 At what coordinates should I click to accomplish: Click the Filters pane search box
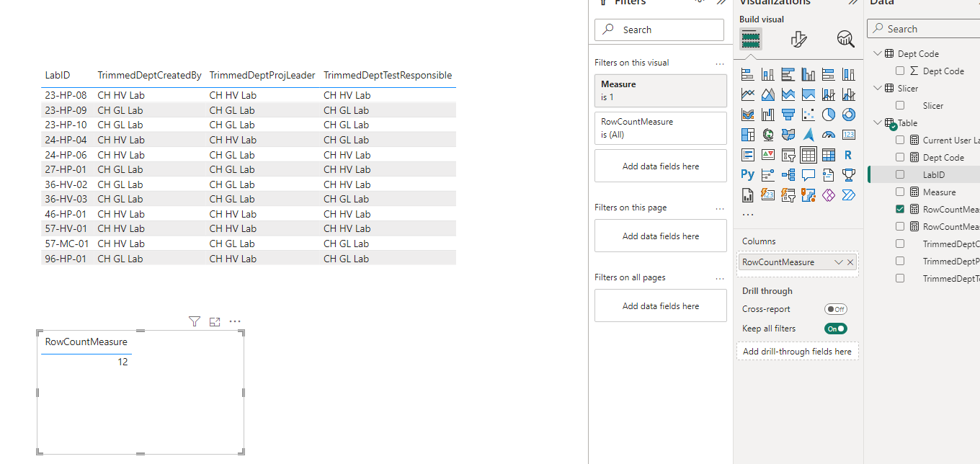659,30
